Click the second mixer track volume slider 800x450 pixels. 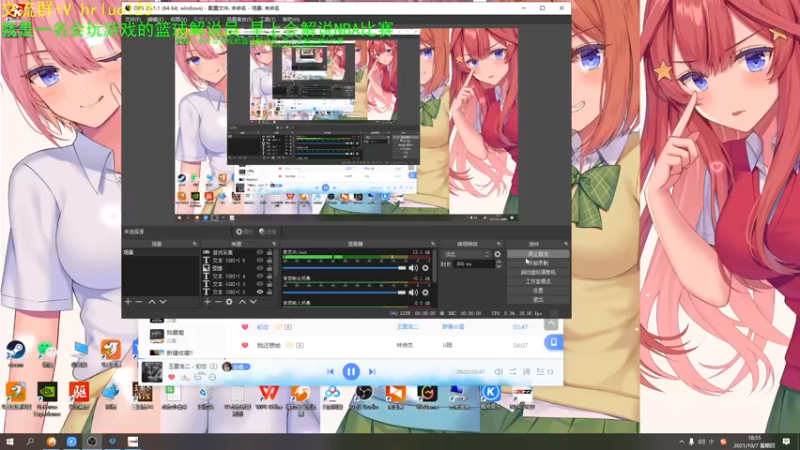coord(344,292)
